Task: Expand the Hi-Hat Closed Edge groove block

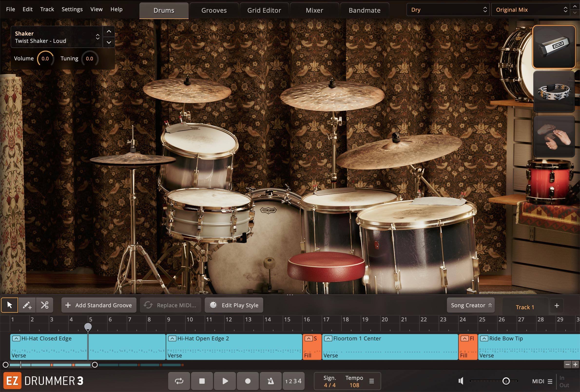Action: point(17,338)
